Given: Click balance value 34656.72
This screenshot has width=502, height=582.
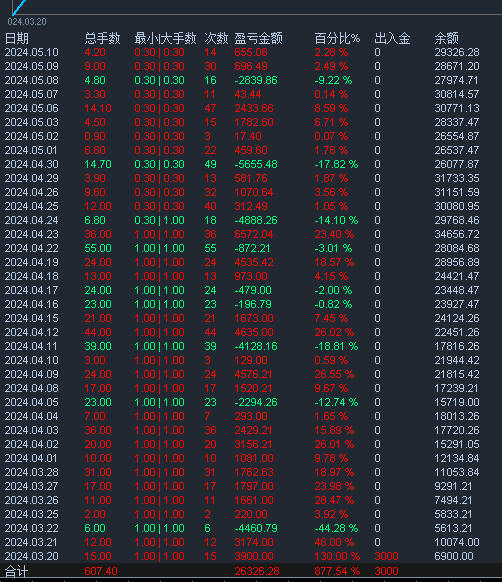Looking at the screenshot, I should [x=457, y=234].
